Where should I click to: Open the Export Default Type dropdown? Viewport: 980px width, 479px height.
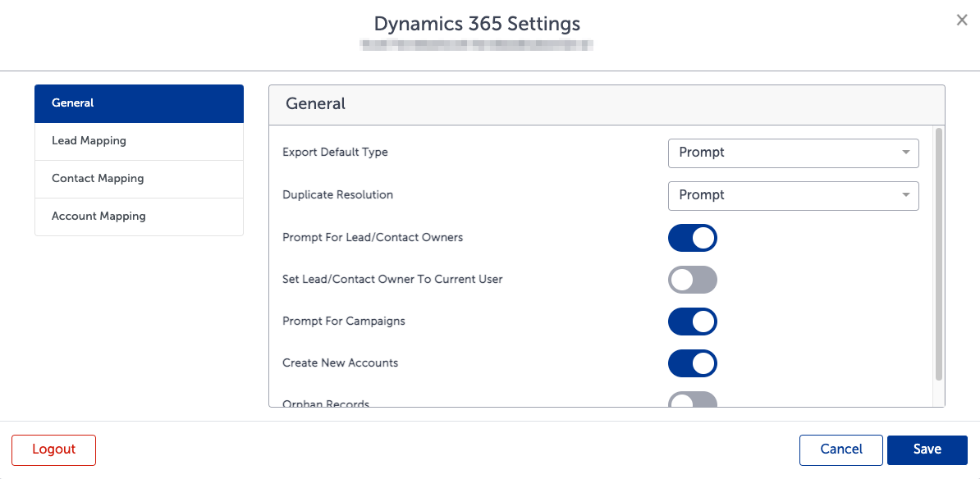point(793,153)
